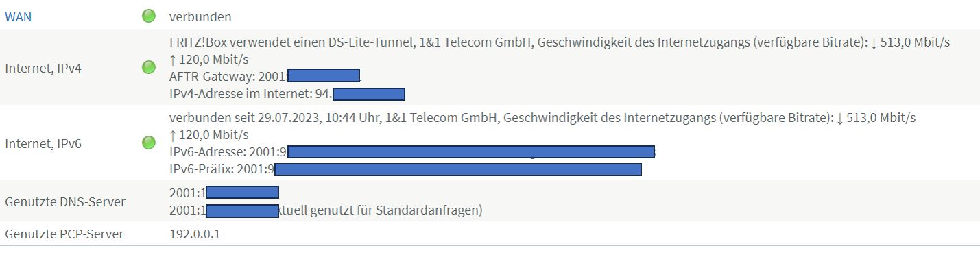980x257 pixels.
Task: Click the green Internet IPv4 status indicator
Action: [149, 67]
